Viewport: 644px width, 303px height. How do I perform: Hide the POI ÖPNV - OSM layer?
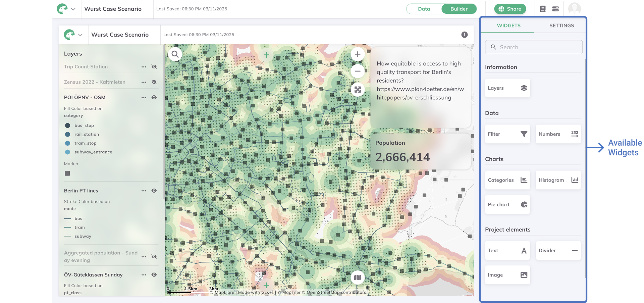(154, 97)
